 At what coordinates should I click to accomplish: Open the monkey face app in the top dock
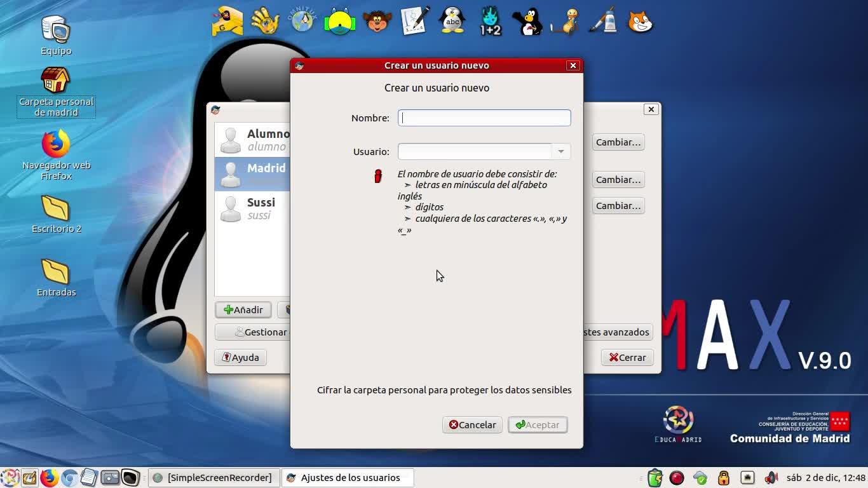point(377,21)
